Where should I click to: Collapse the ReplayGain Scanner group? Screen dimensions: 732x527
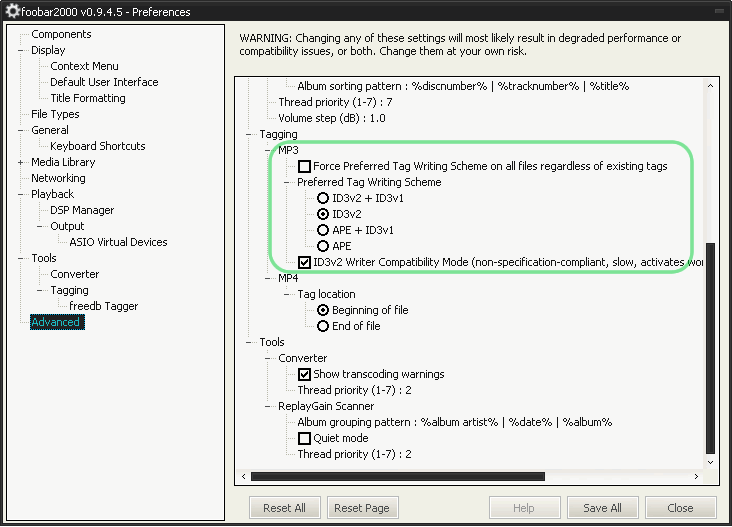(x=267, y=406)
